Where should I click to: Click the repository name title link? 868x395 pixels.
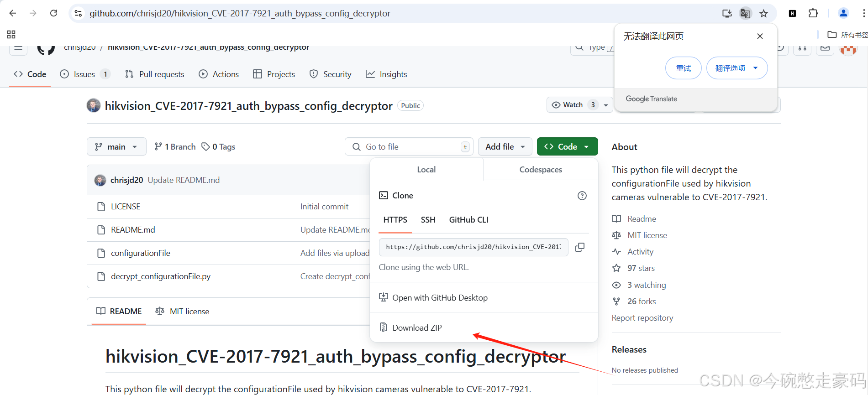tap(249, 106)
